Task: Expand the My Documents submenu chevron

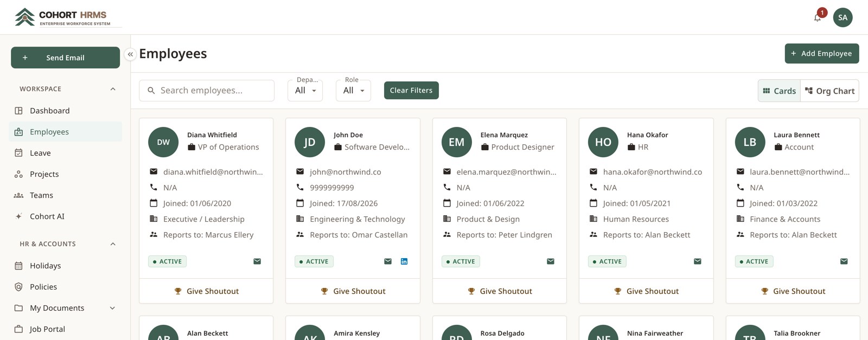Action: (112, 308)
